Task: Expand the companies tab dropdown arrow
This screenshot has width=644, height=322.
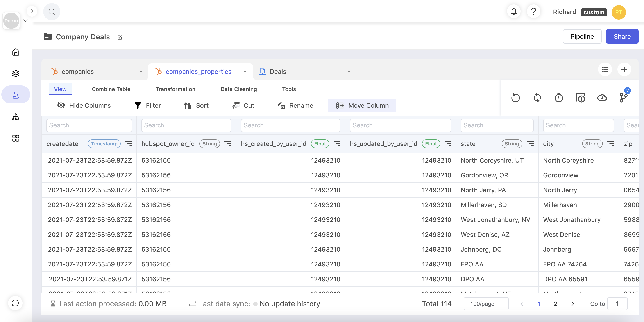Action: pyautogui.click(x=141, y=72)
